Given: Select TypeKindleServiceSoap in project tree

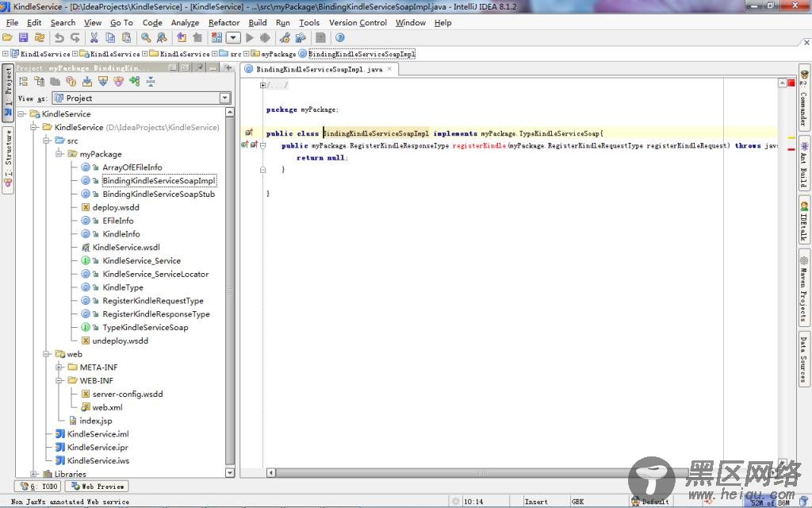Looking at the screenshot, I should pos(145,328).
